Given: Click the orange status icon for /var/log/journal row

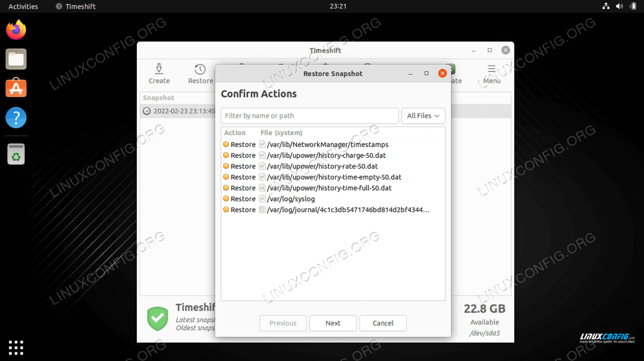Looking at the screenshot, I should click(226, 210).
